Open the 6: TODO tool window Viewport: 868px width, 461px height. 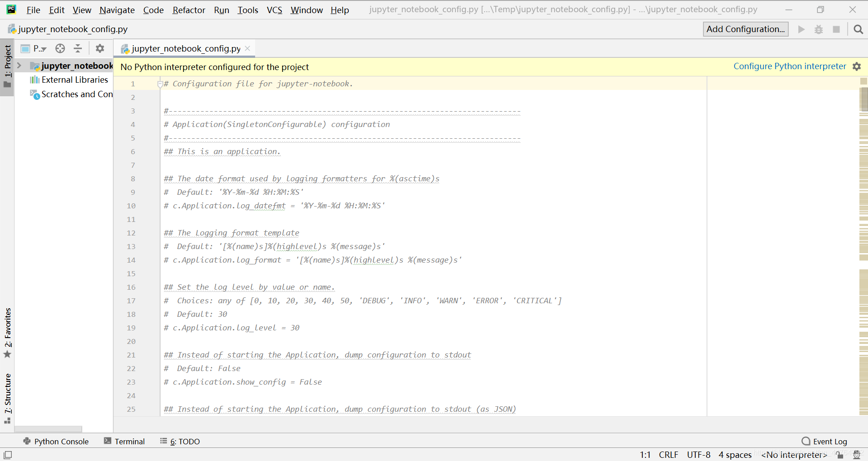coord(180,441)
